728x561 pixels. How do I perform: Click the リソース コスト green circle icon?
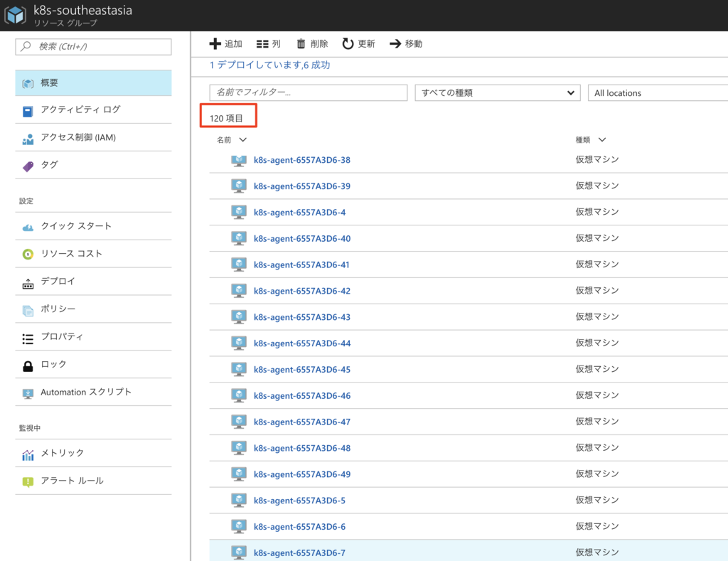[28, 255]
